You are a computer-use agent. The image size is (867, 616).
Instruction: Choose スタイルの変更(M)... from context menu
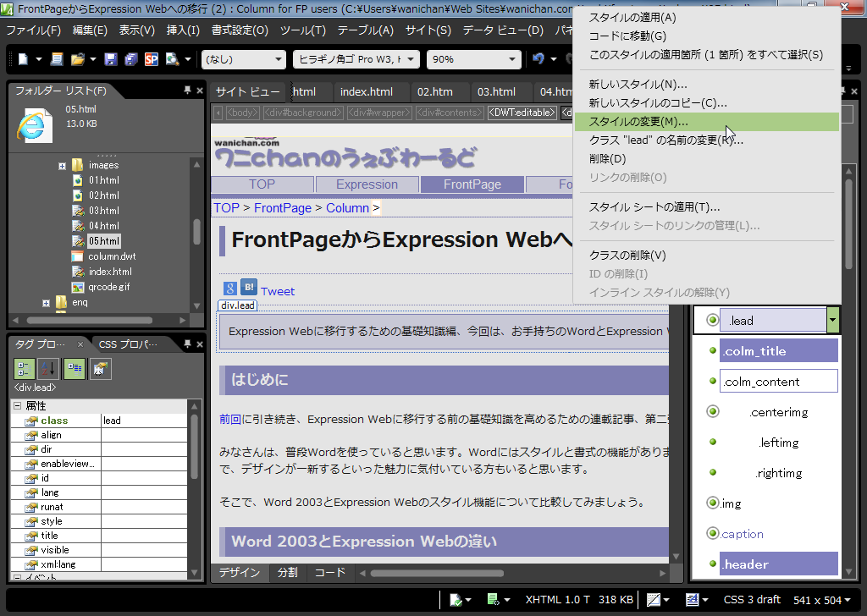point(707,122)
